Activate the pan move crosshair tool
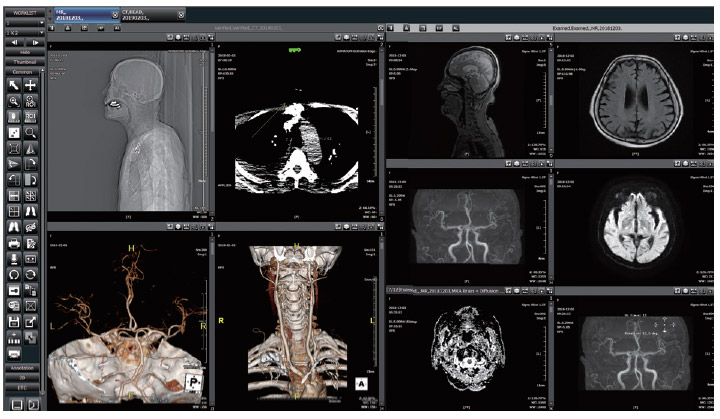720x419 pixels. [32, 87]
